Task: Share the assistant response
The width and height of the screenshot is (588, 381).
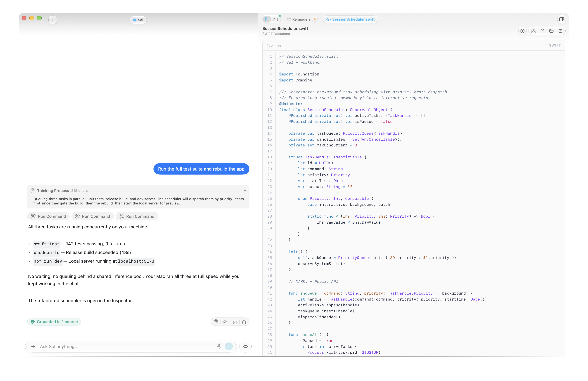Action: [x=244, y=322]
